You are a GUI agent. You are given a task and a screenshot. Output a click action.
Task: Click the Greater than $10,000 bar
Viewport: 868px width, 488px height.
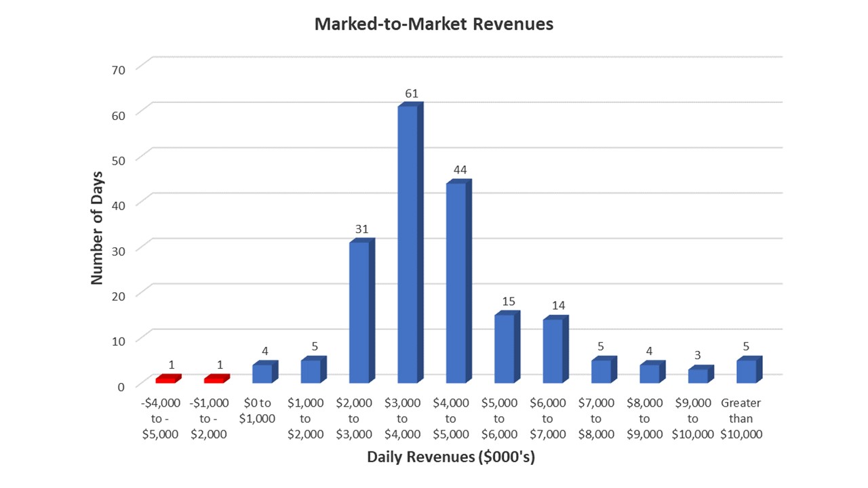click(747, 371)
